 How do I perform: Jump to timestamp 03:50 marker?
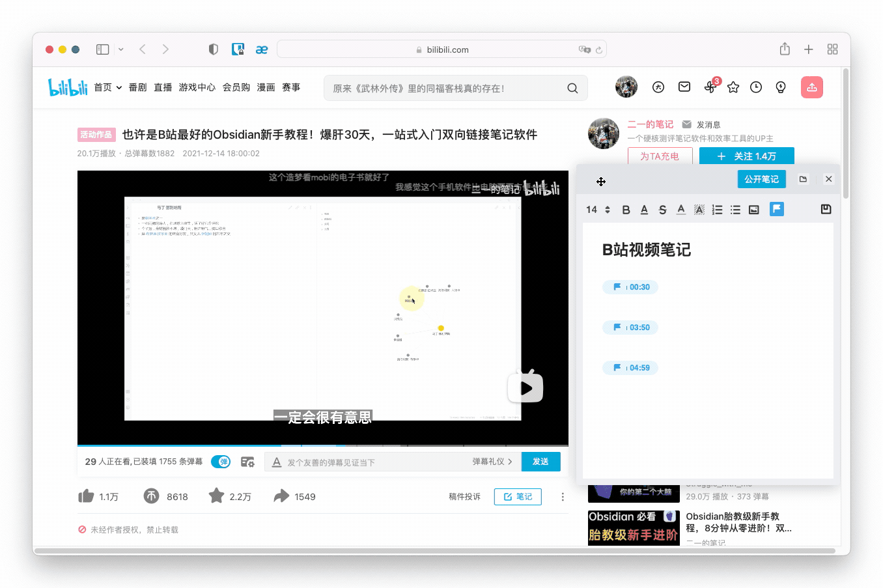coord(630,328)
